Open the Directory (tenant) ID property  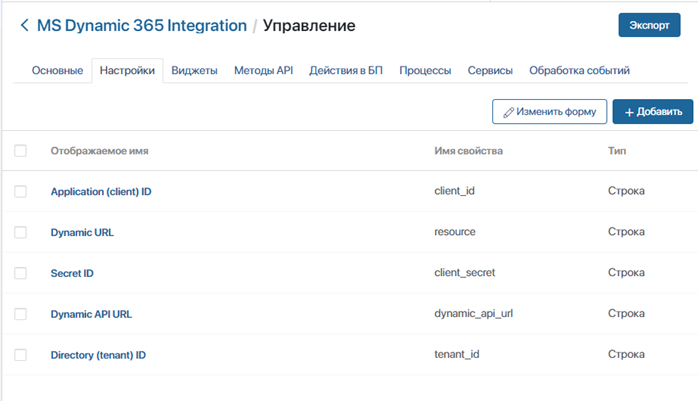98,355
